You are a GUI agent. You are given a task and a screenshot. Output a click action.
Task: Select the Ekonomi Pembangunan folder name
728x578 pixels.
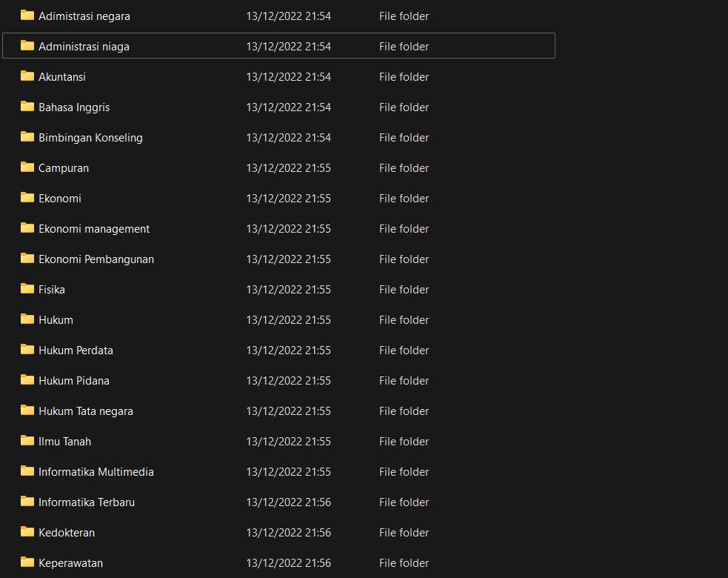[96, 259]
